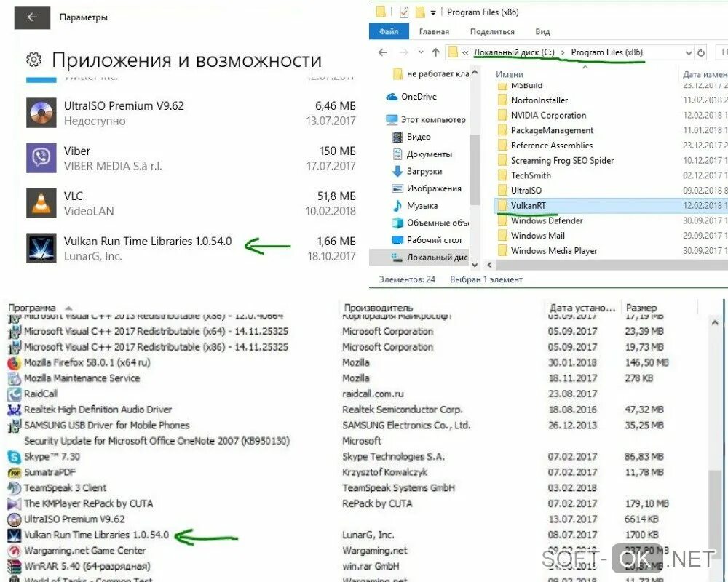Viewport: 728px width, 582px height.
Task: Sort files by the Имени column header
Action: pos(510,74)
